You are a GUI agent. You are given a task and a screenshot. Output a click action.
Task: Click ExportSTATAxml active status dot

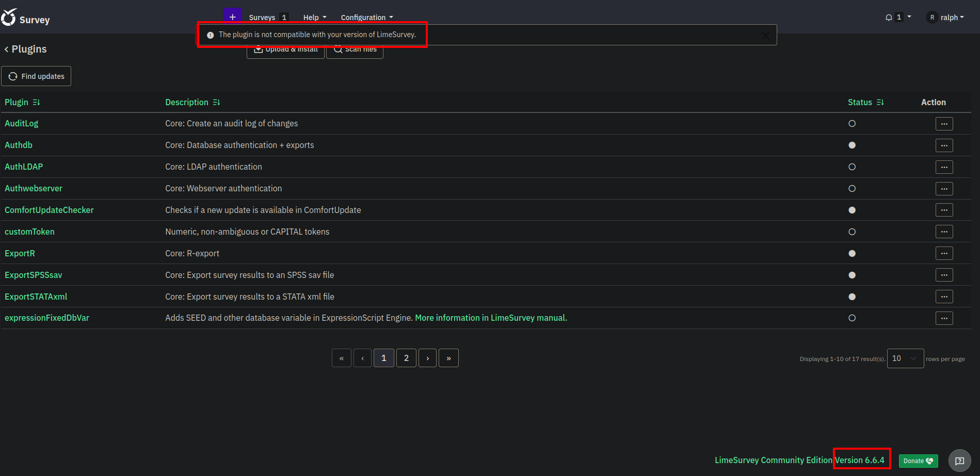[x=852, y=297]
